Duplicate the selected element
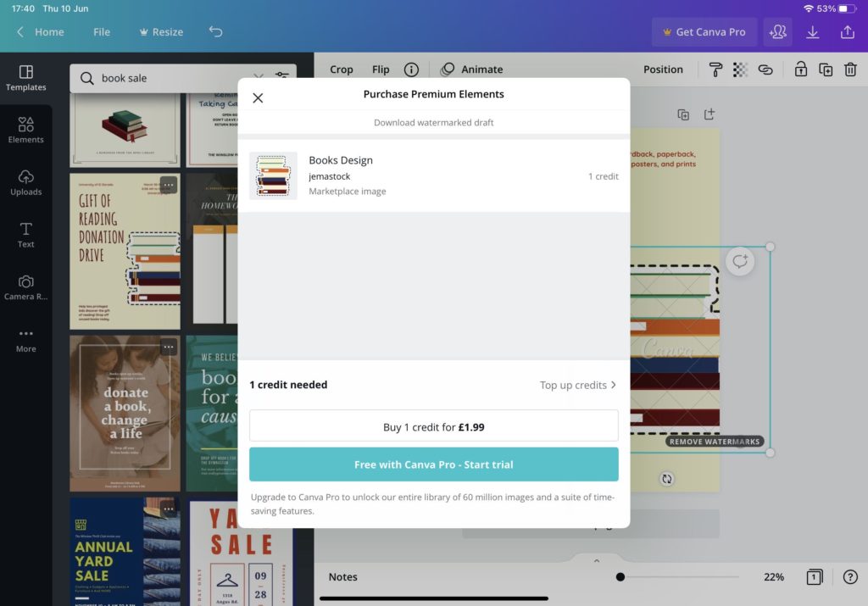Screen dimensions: 868x606 point(826,69)
